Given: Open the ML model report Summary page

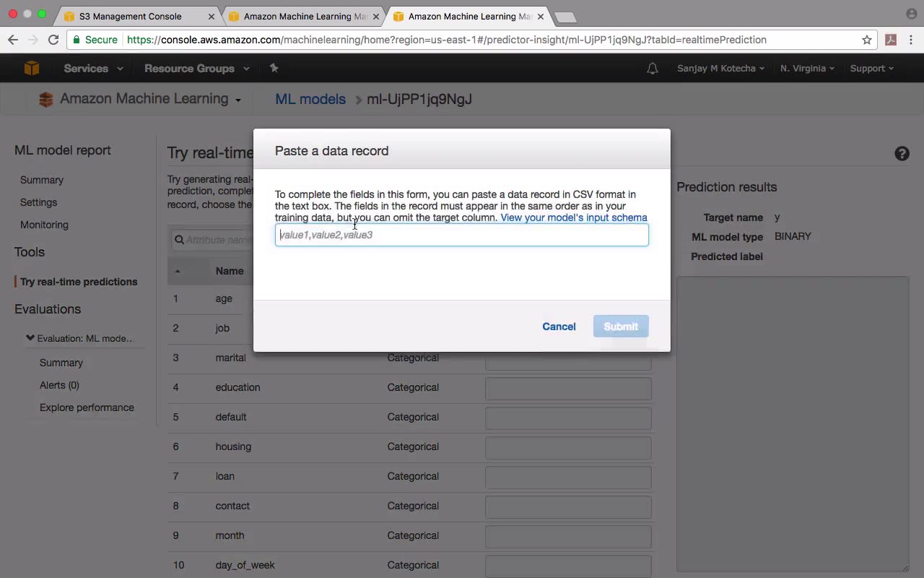Looking at the screenshot, I should [42, 180].
